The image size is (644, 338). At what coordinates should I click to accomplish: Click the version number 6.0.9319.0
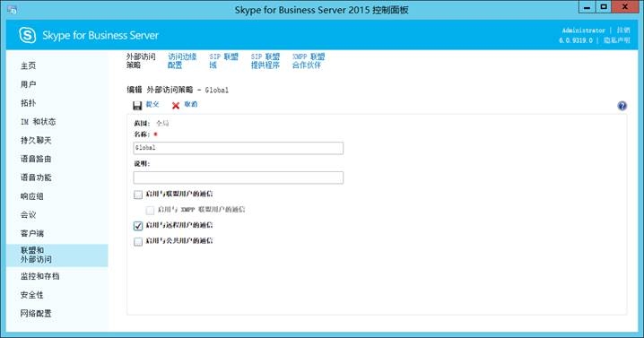coord(576,40)
